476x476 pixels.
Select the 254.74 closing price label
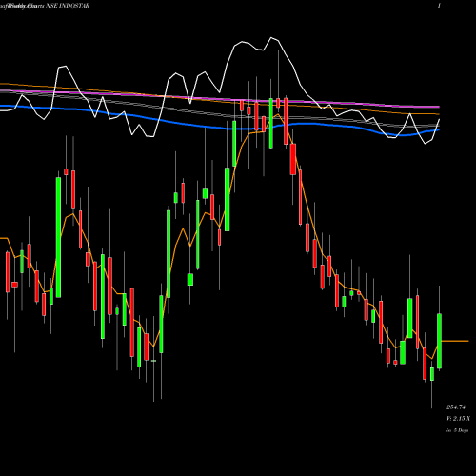456,407
